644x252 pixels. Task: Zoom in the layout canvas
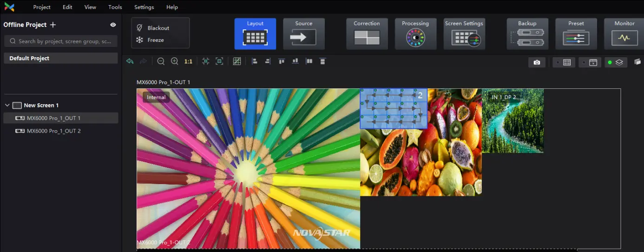(x=175, y=61)
